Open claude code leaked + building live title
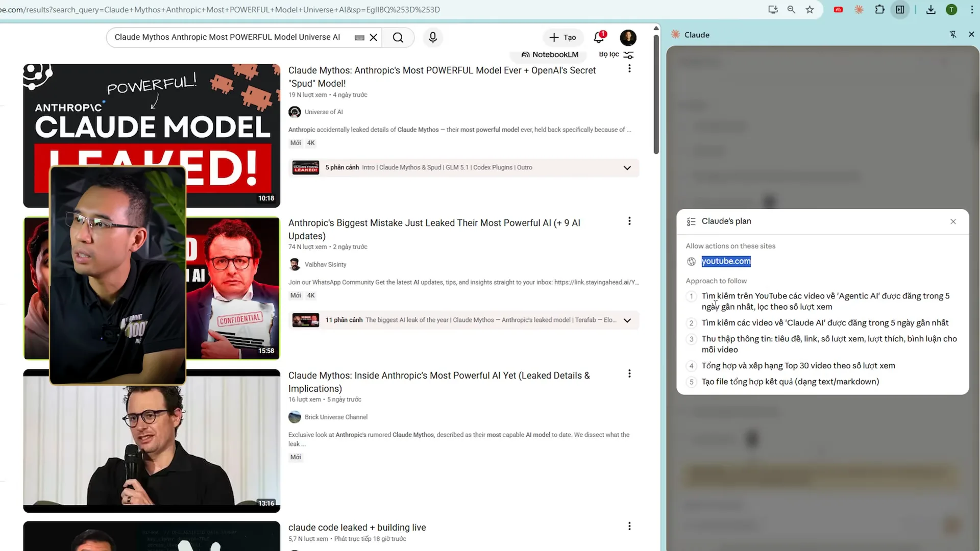980x551 pixels. [357, 527]
